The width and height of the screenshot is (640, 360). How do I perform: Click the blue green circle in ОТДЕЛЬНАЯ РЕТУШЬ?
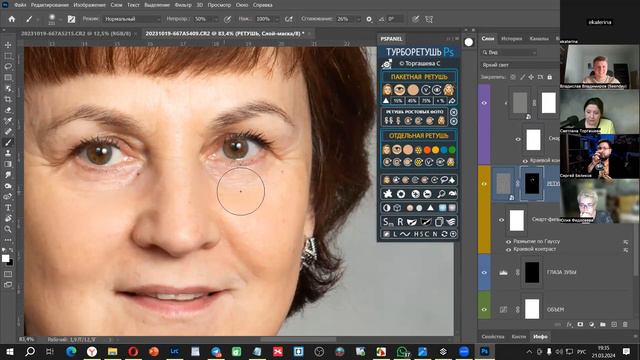(444, 150)
